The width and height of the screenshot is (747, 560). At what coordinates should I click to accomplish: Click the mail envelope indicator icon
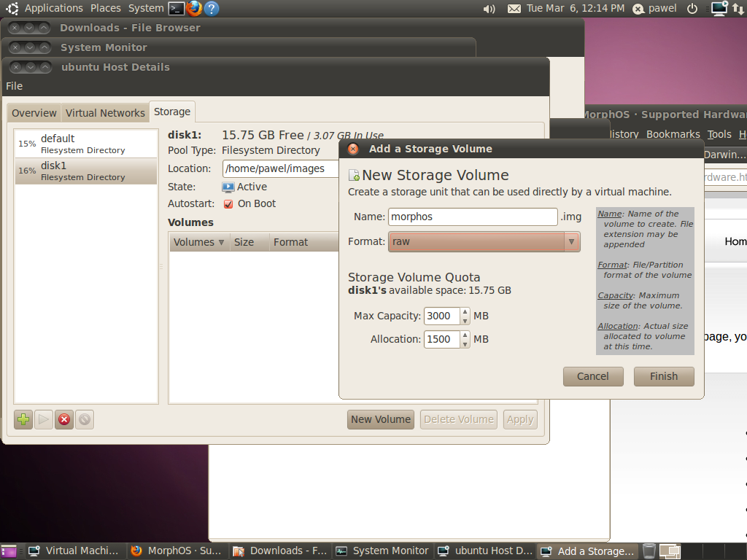point(514,9)
